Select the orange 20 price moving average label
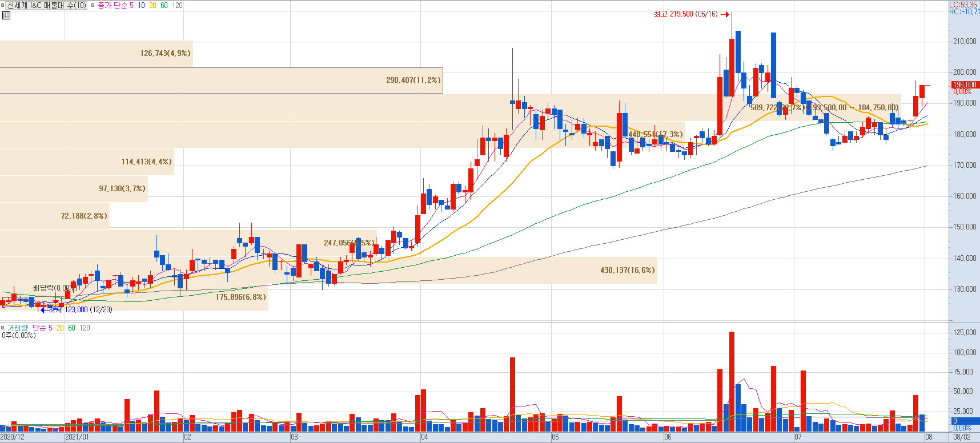980x443 pixels. coord(152,5)
